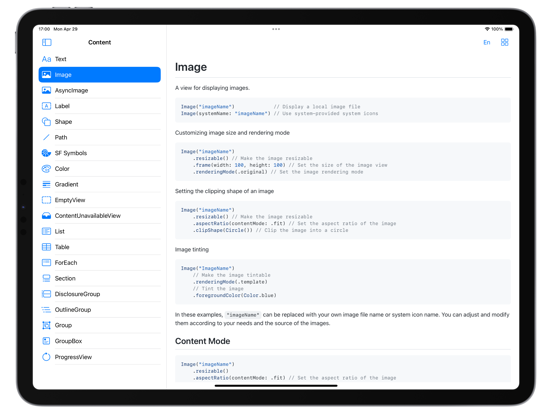Click the Aa icon beside Text
The width and height of the screenshot is (552, 414).
(46, 59)
